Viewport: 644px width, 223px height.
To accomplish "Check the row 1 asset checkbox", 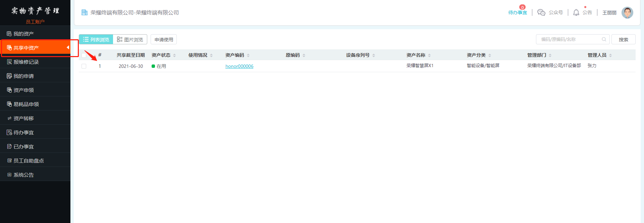I will pyautogui.click(x=84, y=66).
